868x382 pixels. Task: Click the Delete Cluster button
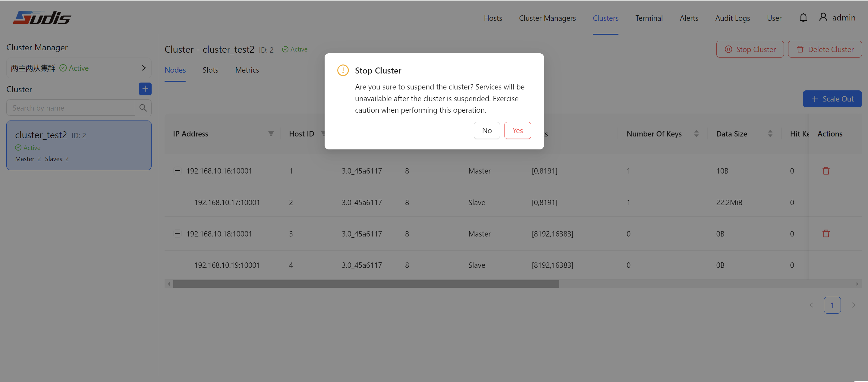pyautogui.click(x=825, y=49)
